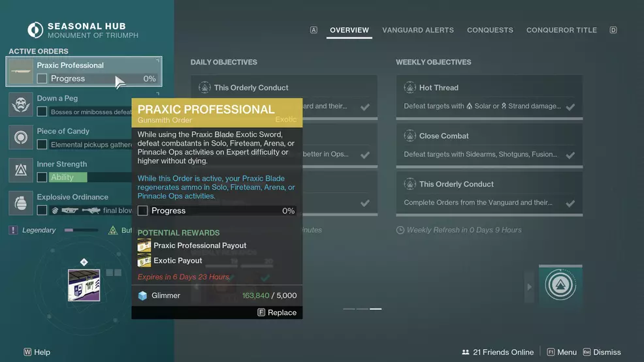Select the engram thumbnail in the wheel
The height and width of the screenshot is (362, 644).
tap(84, 285)
